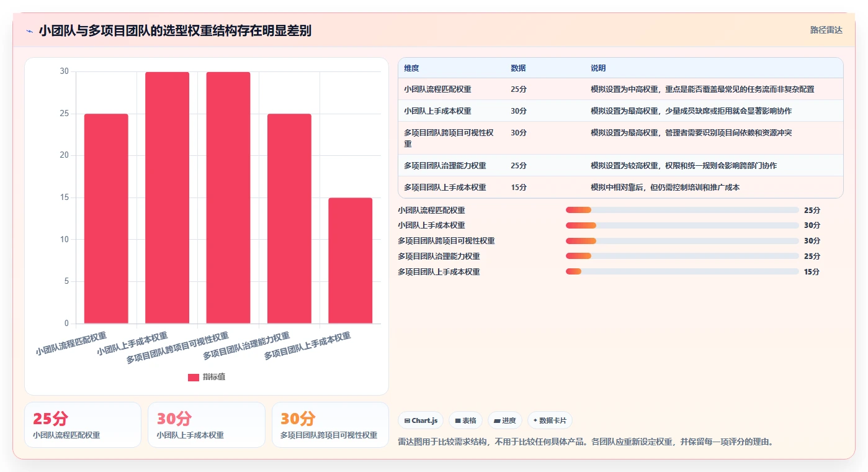Click the progress bar for 多项目团队治理能力权重
The height and width of the screenshot is (472, 868).
[682, 256]
